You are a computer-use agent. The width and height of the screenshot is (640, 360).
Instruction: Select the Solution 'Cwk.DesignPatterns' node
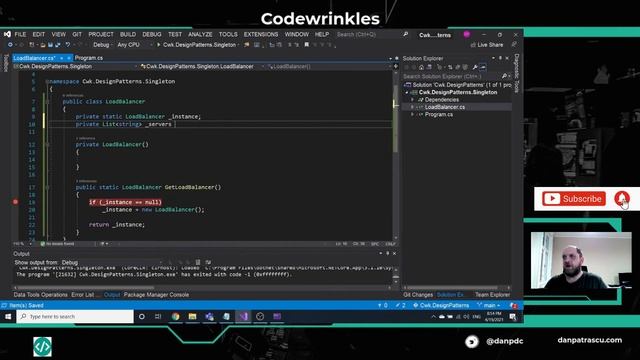coord(458,85)
